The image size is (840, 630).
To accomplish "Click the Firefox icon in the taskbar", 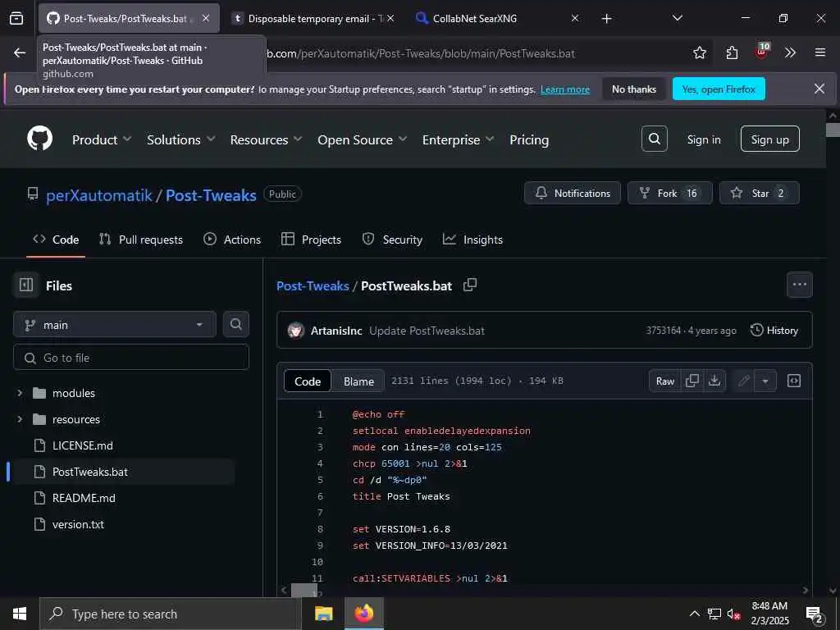I will pos(364,614).
